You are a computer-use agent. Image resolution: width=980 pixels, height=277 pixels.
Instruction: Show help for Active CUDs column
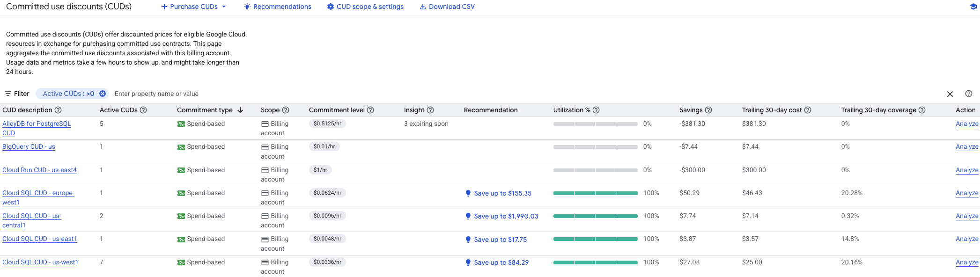pos(143,110)
